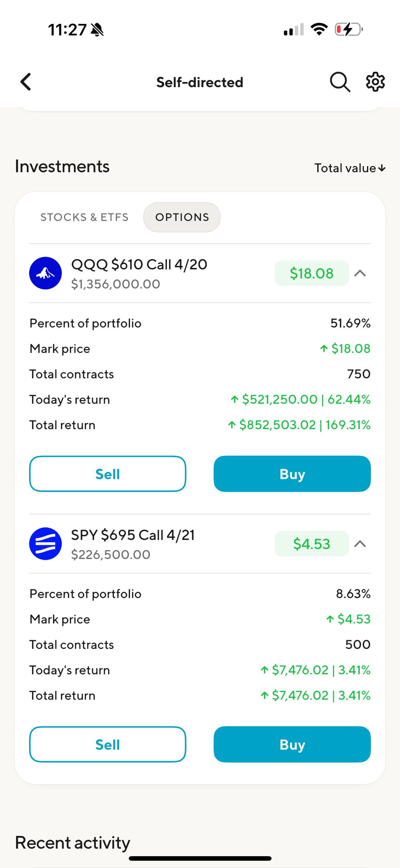Viewport: 400px width, 868px height.
Task: Select the Options tab
Action: tap(182, 217)
